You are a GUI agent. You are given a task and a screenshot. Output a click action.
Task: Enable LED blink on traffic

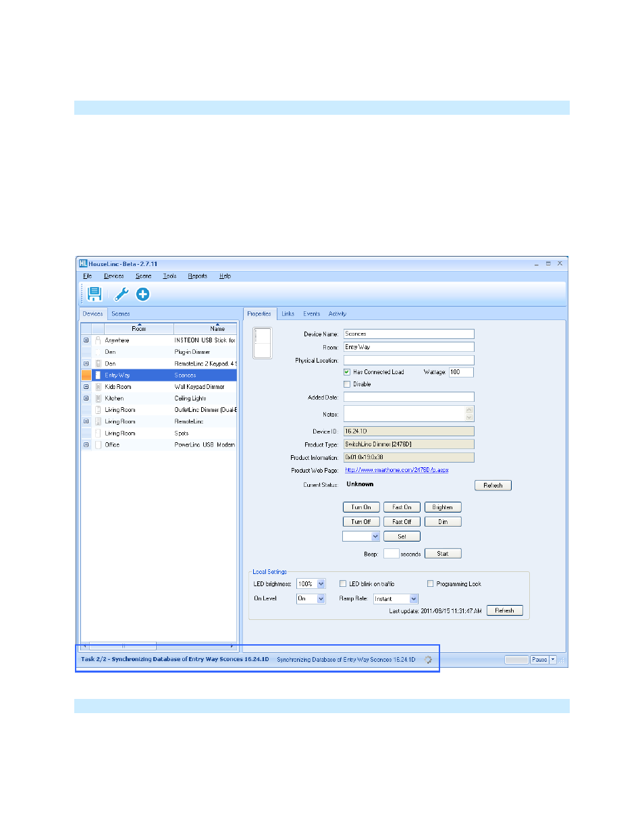click(343, 583)
